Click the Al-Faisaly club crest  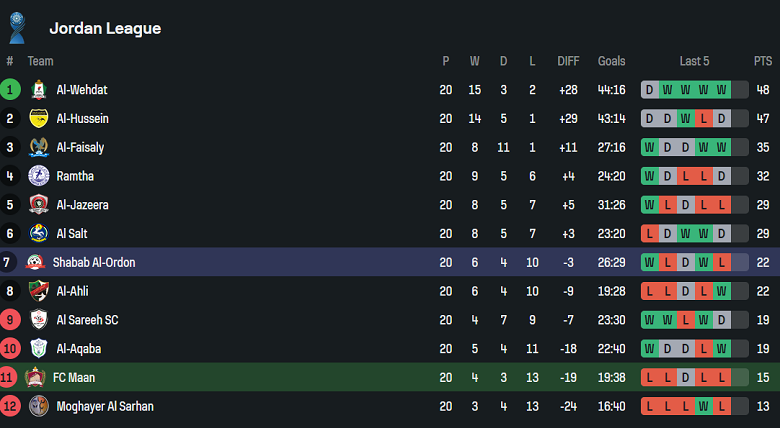coord(39,148)
